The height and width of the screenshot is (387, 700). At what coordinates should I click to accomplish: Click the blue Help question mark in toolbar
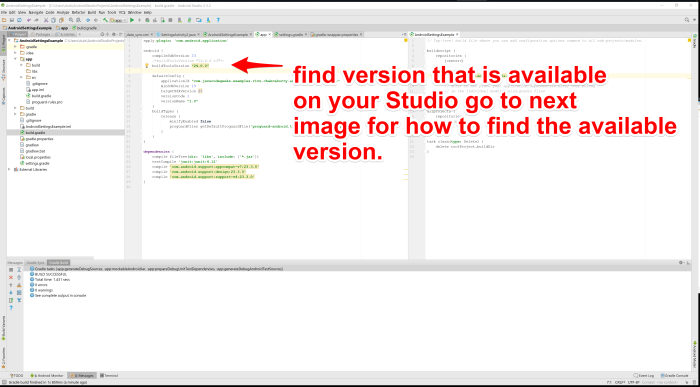(218, 20)
